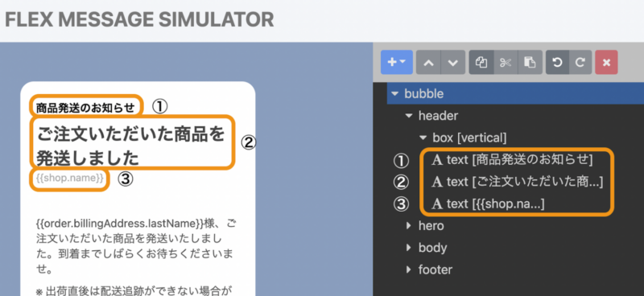Paste component using clipboard icon

click(530, 63)
